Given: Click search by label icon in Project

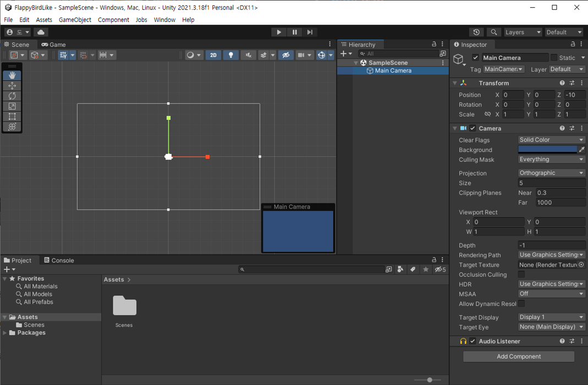Looking at the screenshot, I should click(413, 269).
